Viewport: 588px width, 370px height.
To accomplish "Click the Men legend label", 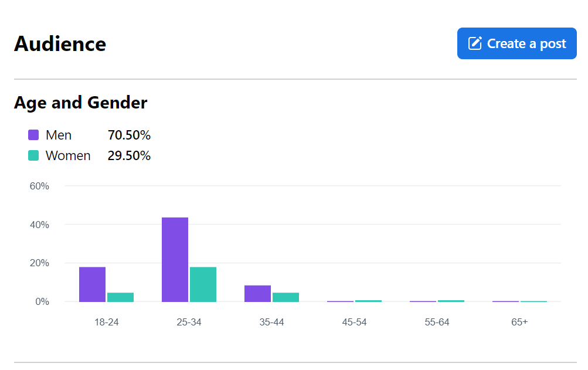I will tap(59, 135).
